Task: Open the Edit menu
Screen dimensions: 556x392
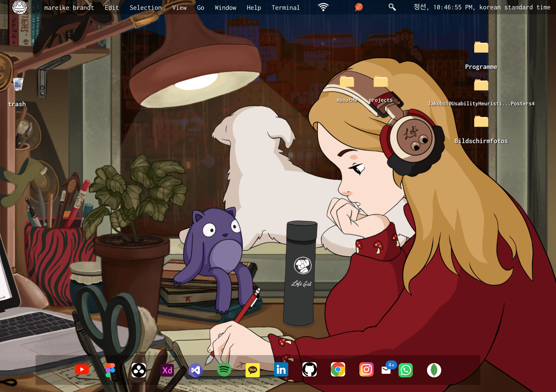Action: [112, 8]
